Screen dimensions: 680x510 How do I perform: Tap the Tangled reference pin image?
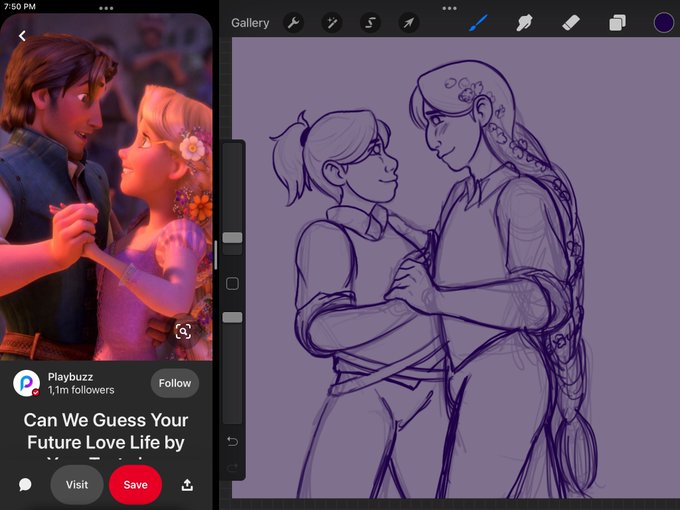click(x=106, y=187)
